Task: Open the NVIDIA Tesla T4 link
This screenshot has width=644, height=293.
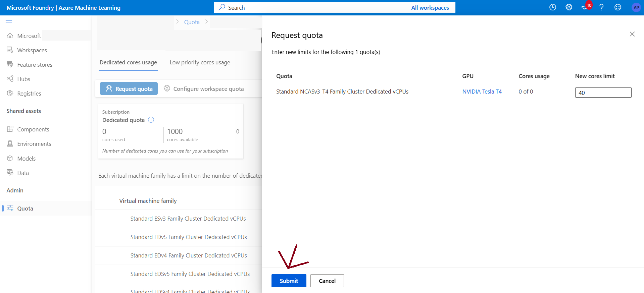Action: (x=482, y=92)
